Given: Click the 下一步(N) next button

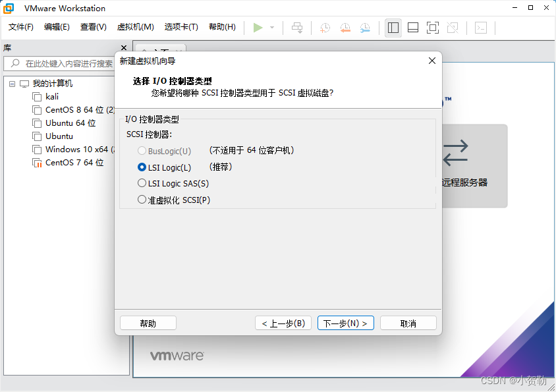Looking at the screenshot, I should coord(346,323).
